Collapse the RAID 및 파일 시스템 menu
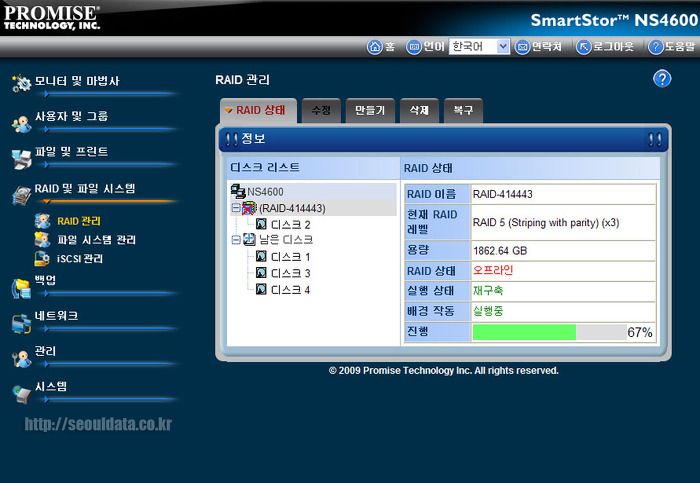 [85, 188]
